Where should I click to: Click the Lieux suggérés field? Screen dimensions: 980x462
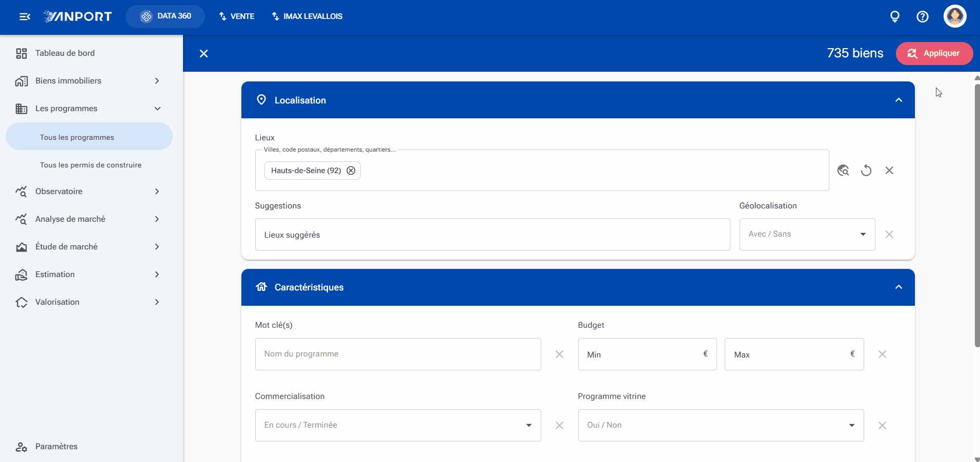point(493,235)
